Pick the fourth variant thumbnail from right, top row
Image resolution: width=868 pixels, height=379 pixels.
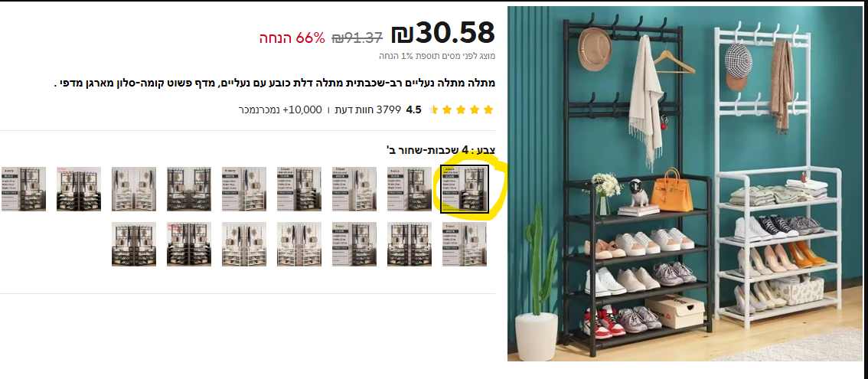coord(299,189)
